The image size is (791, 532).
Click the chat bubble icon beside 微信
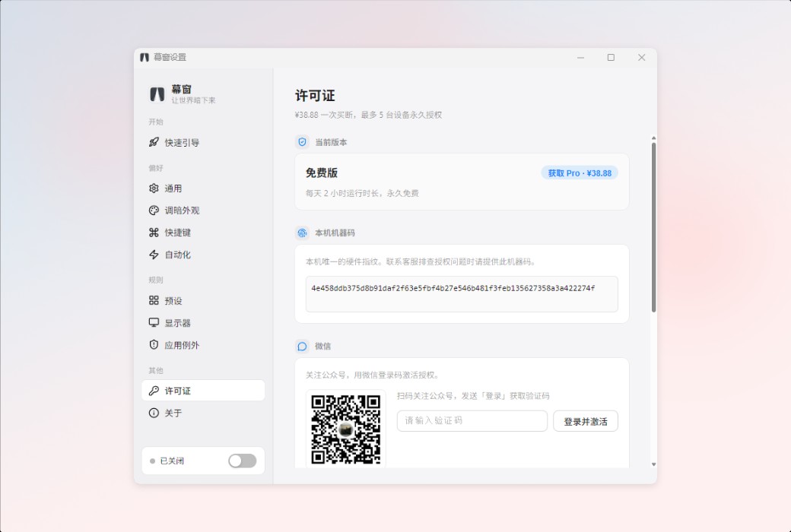coord(302,347)
